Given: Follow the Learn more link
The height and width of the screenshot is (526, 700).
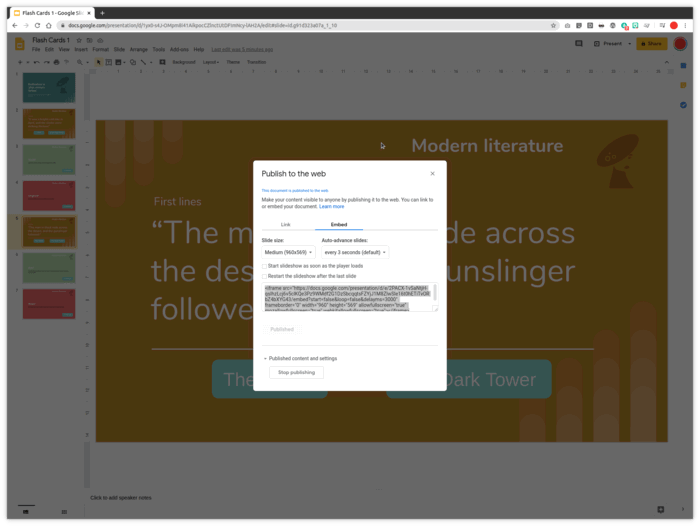Looking at the screenshot, I should (x=332, y=207).
